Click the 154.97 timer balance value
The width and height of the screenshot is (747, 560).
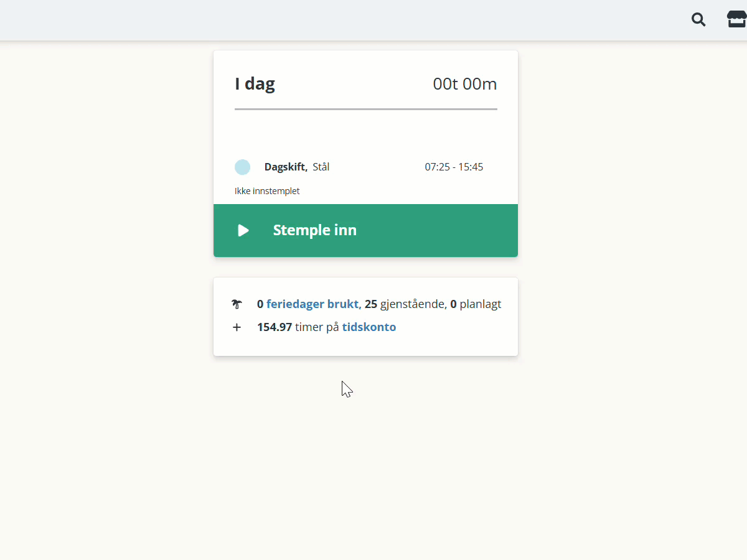(275, 327)
